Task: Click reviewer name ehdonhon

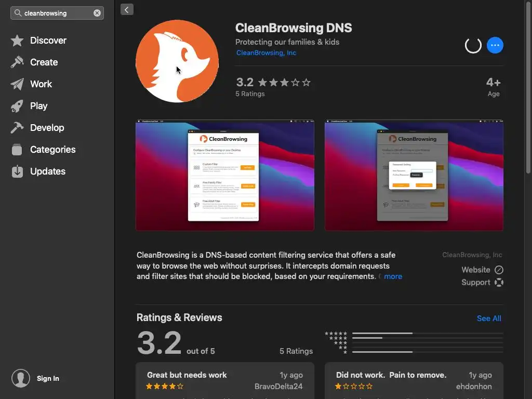Action: click(x=474, y=387)
